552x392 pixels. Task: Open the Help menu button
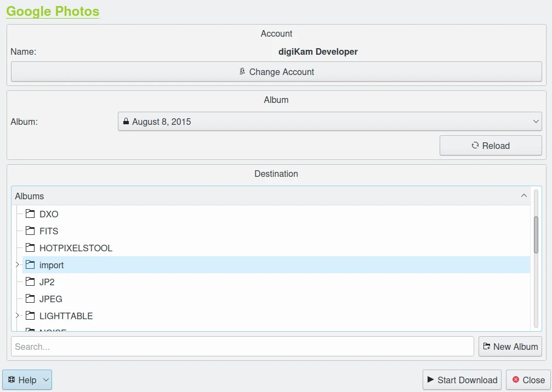coord(27,380)
